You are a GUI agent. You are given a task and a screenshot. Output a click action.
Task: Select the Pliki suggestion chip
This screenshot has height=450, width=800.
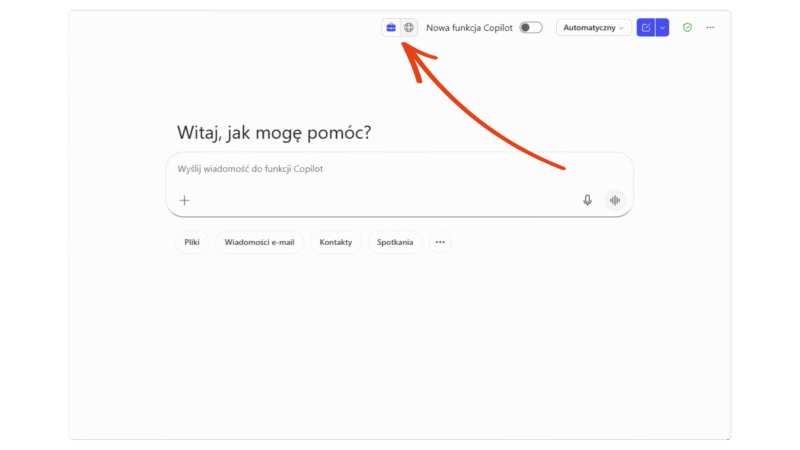[x=192, y=242]
